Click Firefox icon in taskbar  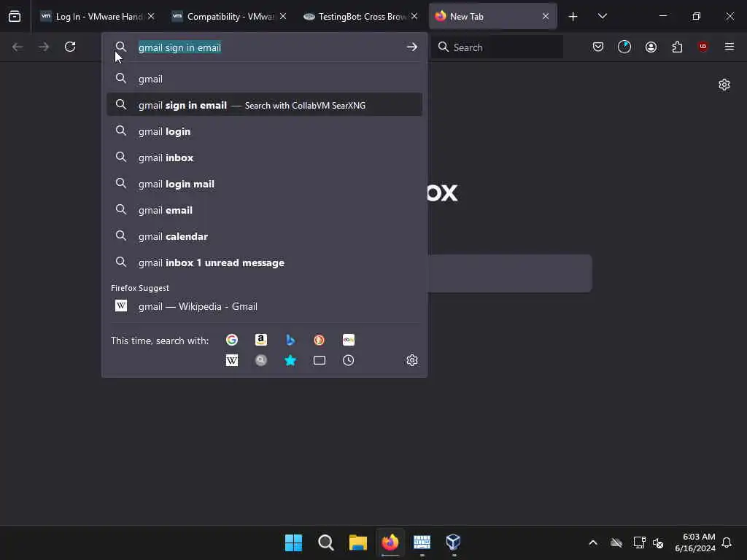[390, 542]
